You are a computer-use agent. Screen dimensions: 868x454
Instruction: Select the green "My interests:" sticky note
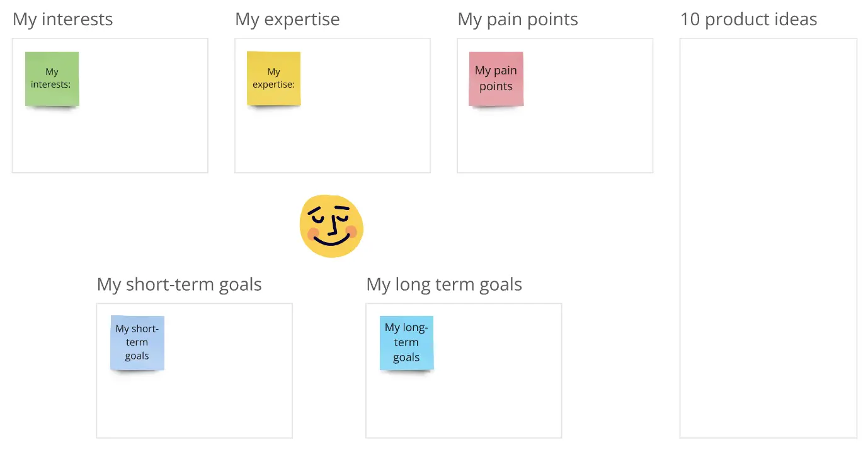pos(52,79)
